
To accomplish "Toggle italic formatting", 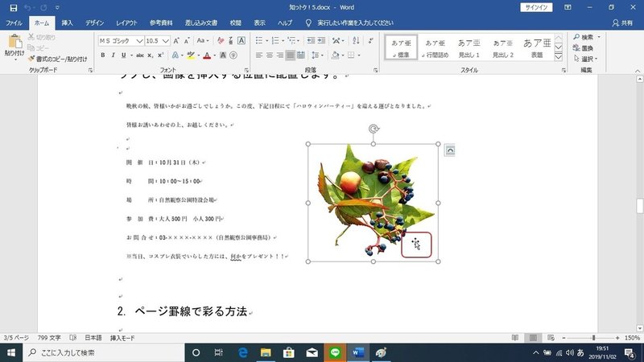I will (113, 55).
